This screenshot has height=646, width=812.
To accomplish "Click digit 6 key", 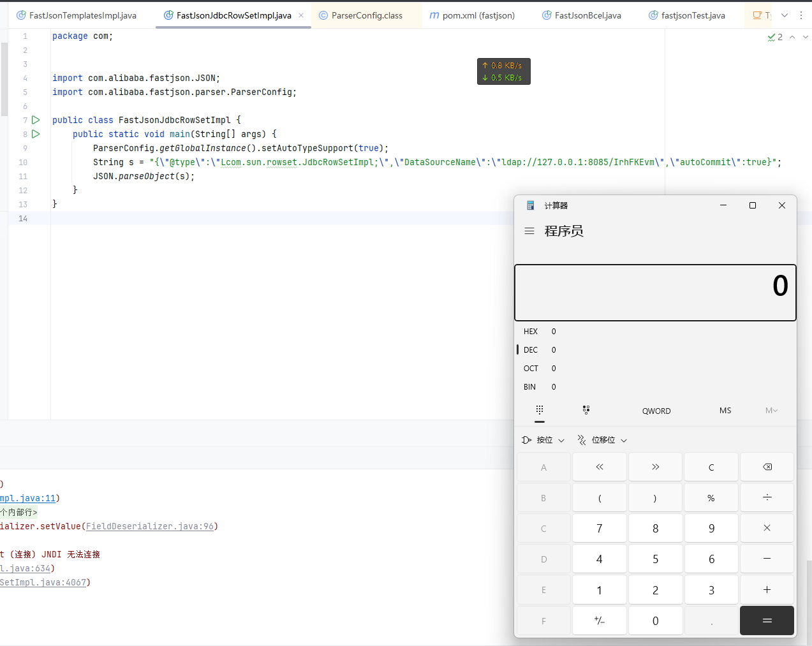I will click(711, 559).
